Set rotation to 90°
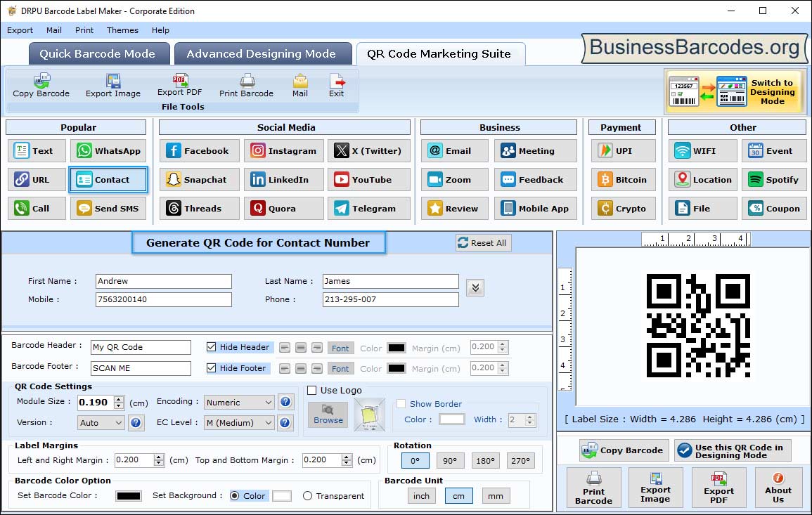This screenshot has width=812, height=515. point(450,461)
